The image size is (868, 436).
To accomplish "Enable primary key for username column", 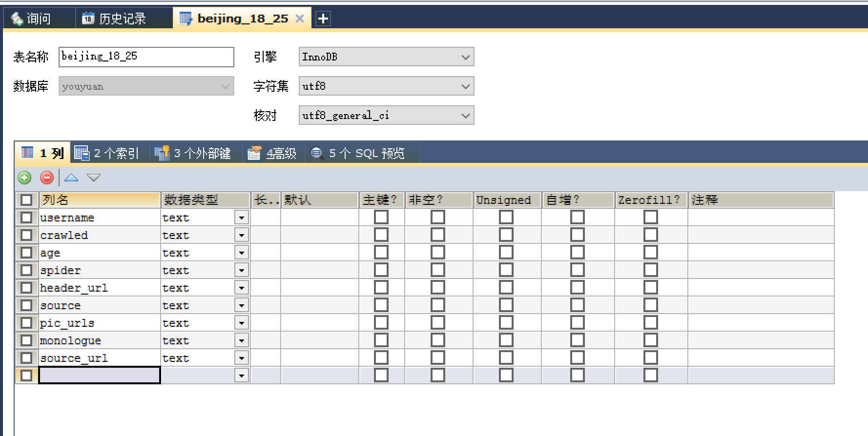I will pyautogui.click(x=381, y=218).
